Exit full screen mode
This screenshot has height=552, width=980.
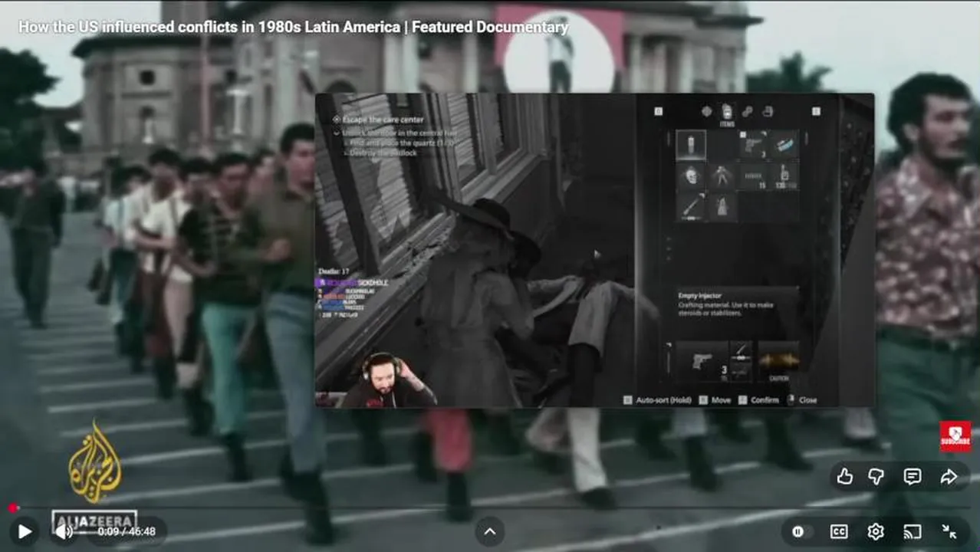(x=949, y=531)
